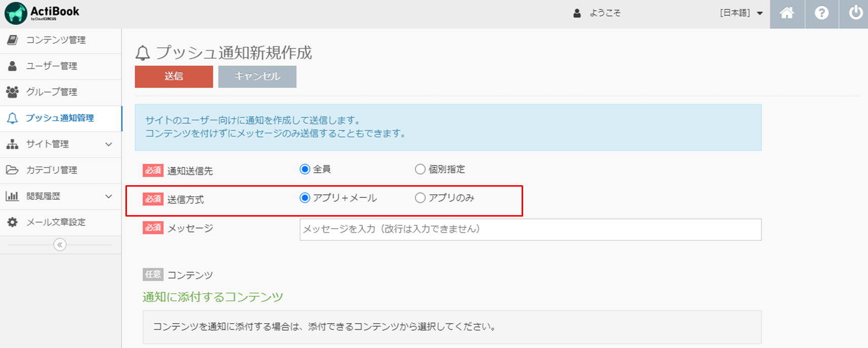The width and height of the screenshot is (868, 348).
Task: Choose the アプリのみ radio option
Action: (420, 198)
